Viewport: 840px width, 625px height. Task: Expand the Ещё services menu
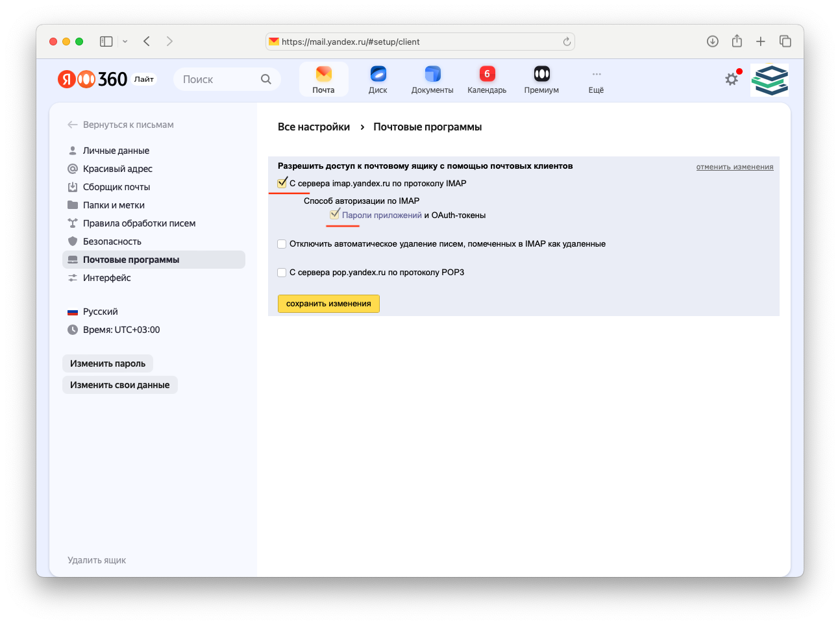click(595, 78)
